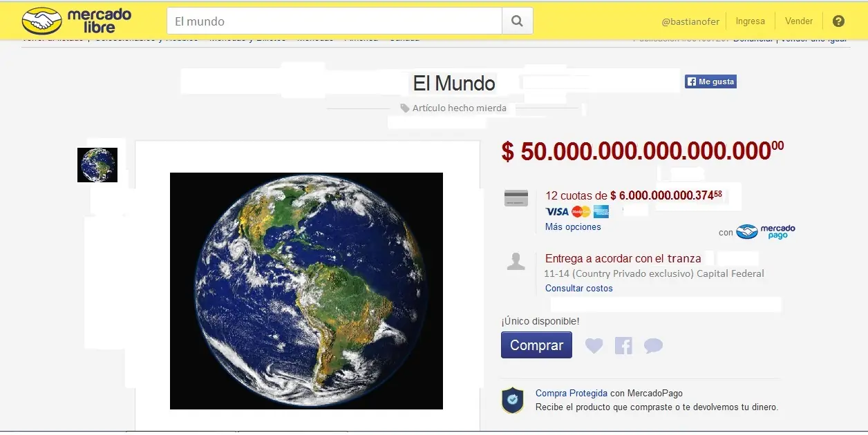Add item to favorites with heart icon
Viewport: 868px width, 435px height.
coord(594,346)
